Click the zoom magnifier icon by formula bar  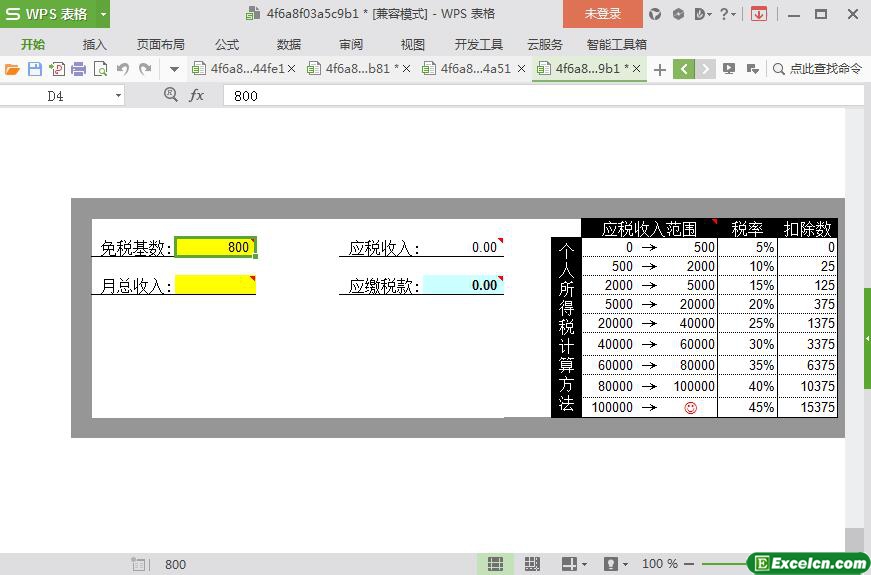click(171, 95)
